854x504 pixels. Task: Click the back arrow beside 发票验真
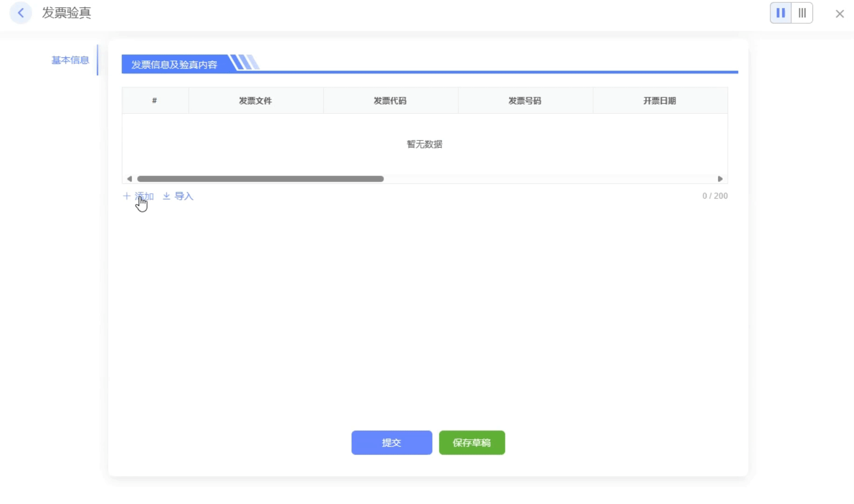21,13
